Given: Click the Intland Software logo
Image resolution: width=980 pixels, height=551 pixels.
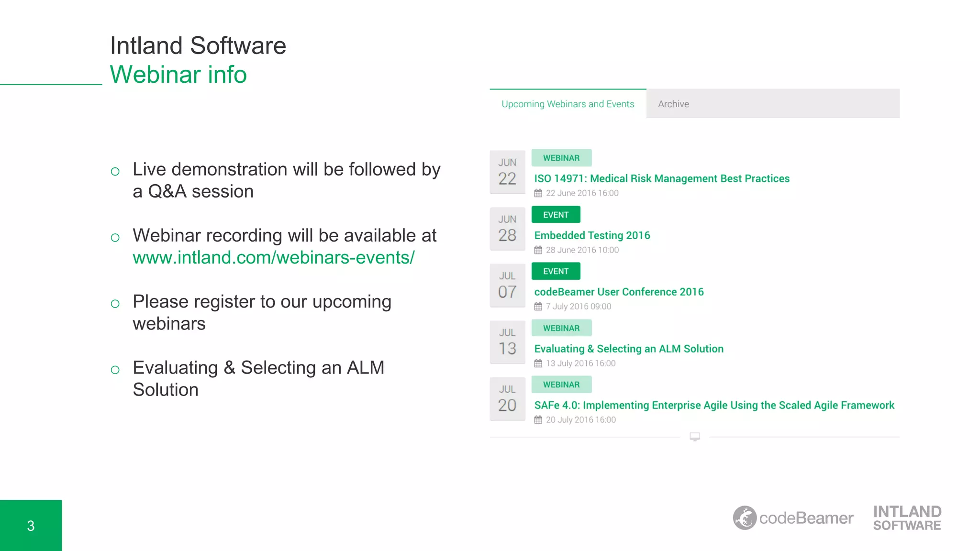Looking at the screenshot, I should pos(907,518).
